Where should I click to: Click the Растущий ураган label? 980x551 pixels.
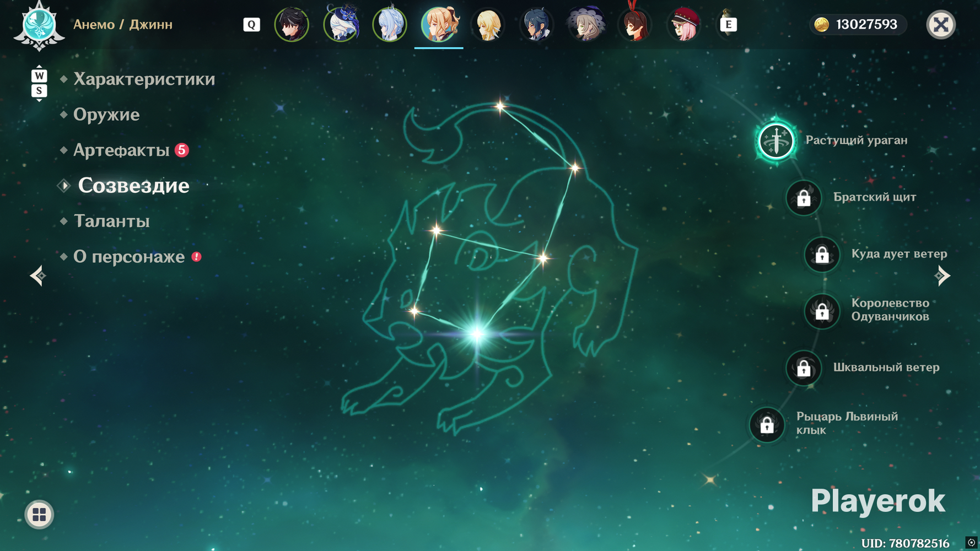pos(857,141)
